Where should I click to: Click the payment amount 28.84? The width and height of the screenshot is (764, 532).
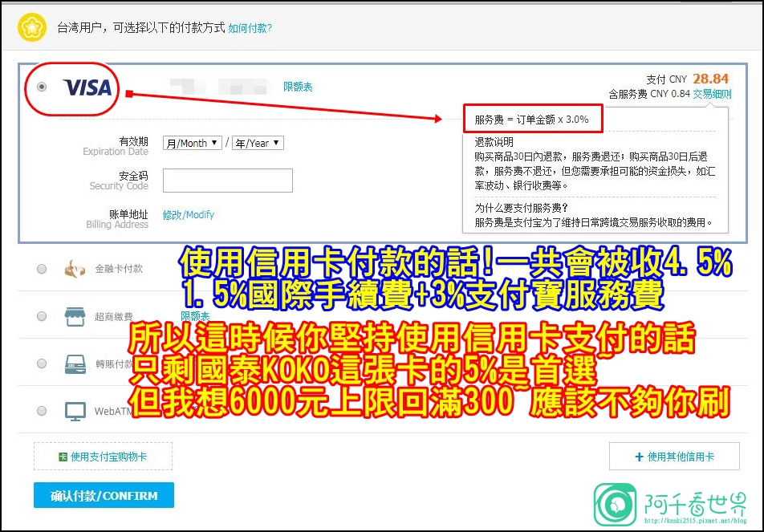(x=710, y=79)
